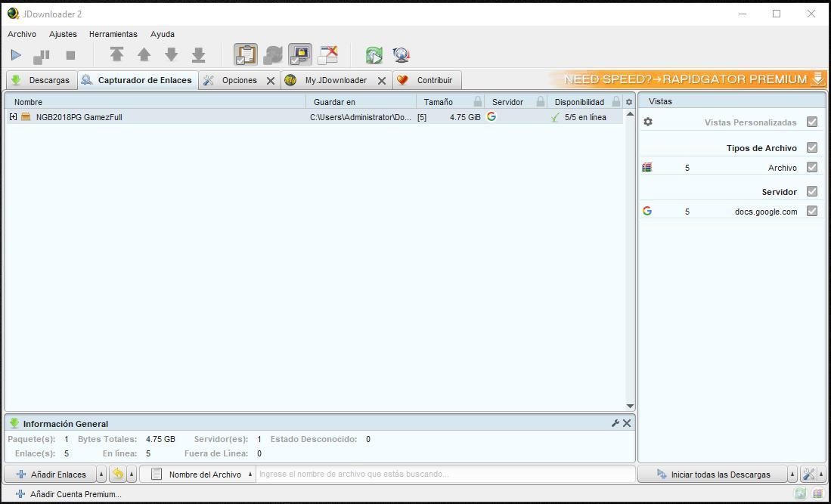The image size is (831, 504).
Task: Stop all downloads with the stop icon
Action: point(70,55)
